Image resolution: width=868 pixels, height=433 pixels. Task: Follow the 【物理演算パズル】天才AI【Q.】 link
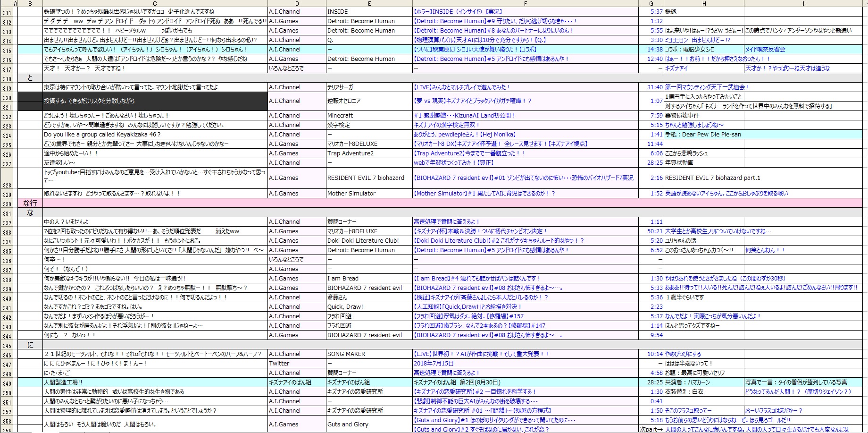tap(480, 40)
